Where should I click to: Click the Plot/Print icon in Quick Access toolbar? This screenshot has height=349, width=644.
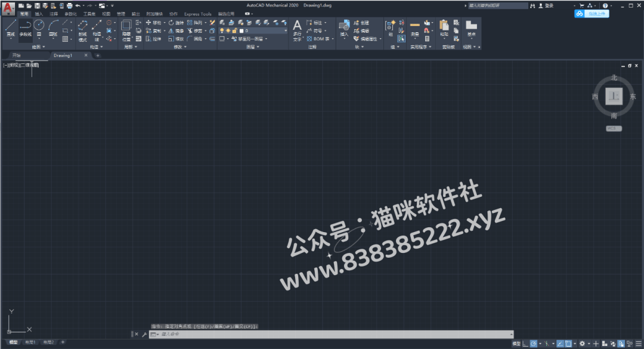(x=69, y=6)
